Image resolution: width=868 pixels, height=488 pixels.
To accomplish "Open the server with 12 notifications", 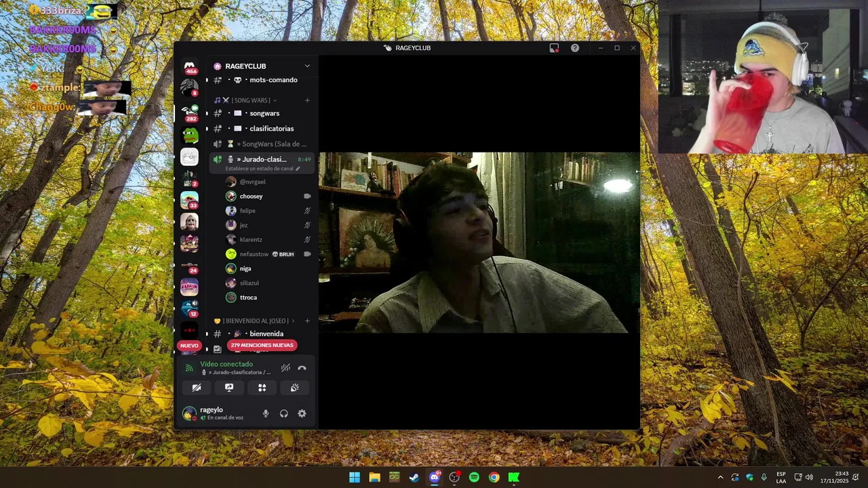I will tap(189, 308).
